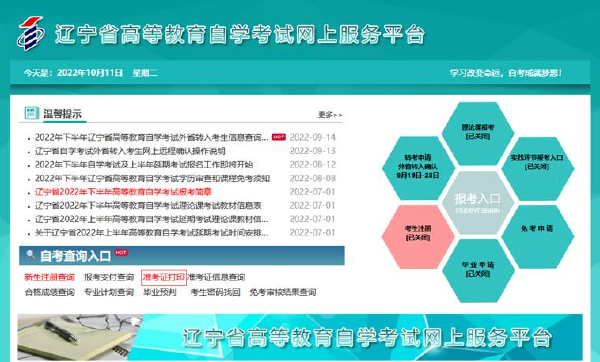Click the 合格成绩查询 link
Viewport: 600px width, 362px height.
tap(49, 292)
